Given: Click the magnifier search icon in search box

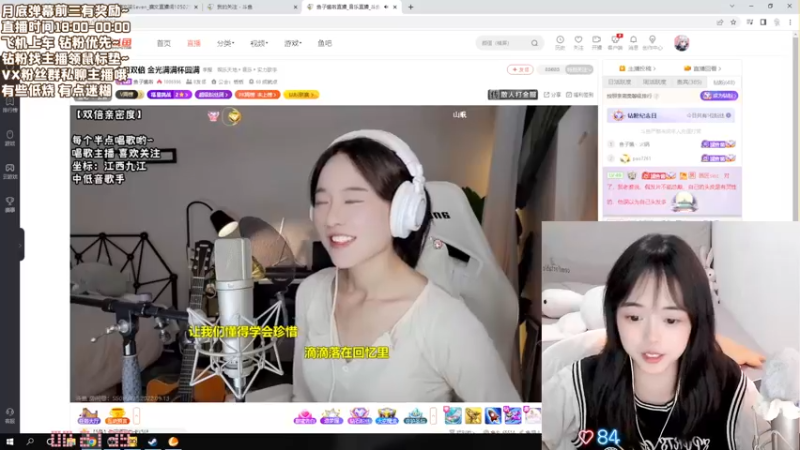Looking at the screenshot, I should [534, 43].
